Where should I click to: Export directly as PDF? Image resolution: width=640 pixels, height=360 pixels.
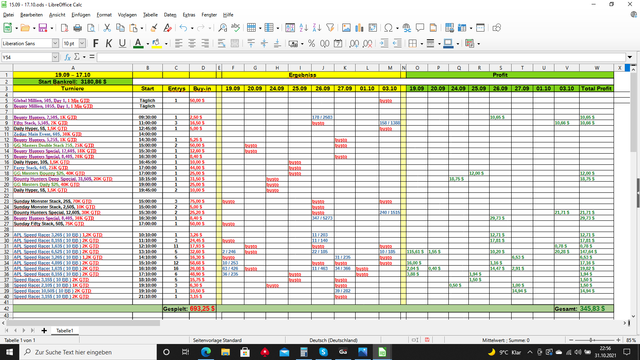[x=64, y=28]
